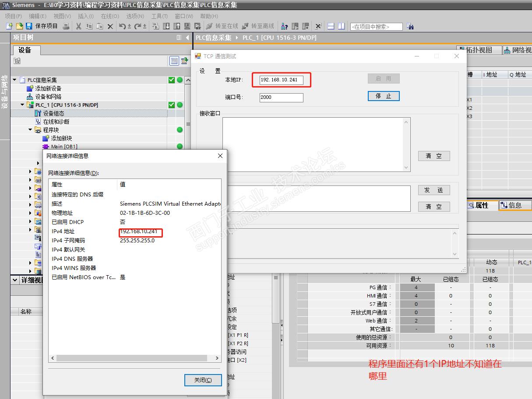Click the 在项目中搜索 search field
Viewport: 532px width, 399px height.
pos(376,27)
